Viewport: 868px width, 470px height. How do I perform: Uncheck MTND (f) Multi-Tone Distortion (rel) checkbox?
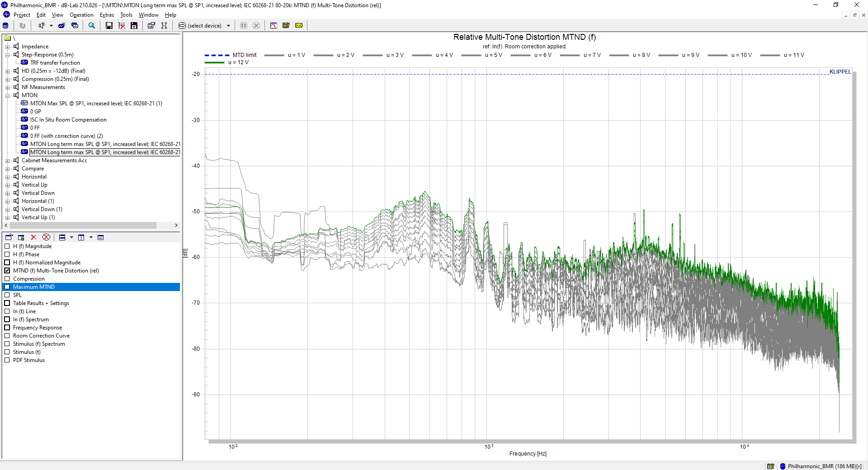[7, 271]
